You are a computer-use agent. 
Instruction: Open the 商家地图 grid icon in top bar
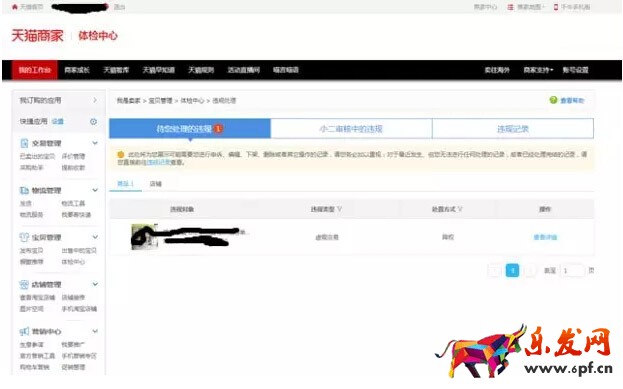click(510, 7)
